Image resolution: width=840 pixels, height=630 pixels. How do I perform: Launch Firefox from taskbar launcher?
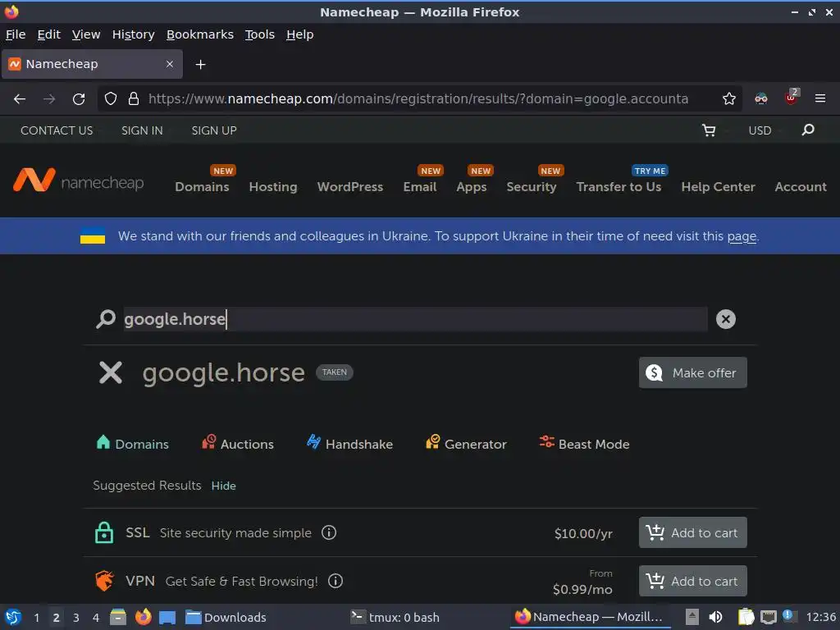(143, 617)
